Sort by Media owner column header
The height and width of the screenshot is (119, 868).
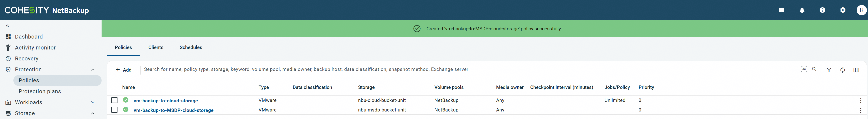pyautogui.click(x=510, y=87)
